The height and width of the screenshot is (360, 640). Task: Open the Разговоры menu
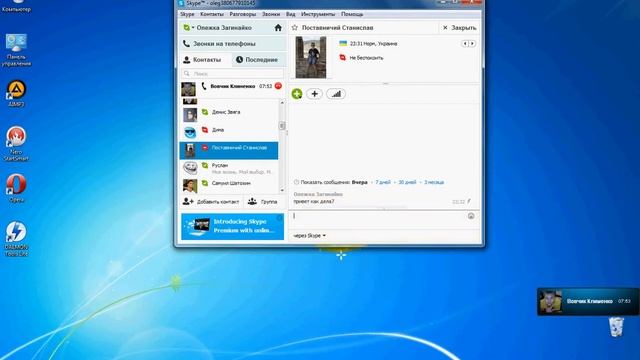(242, 14)
